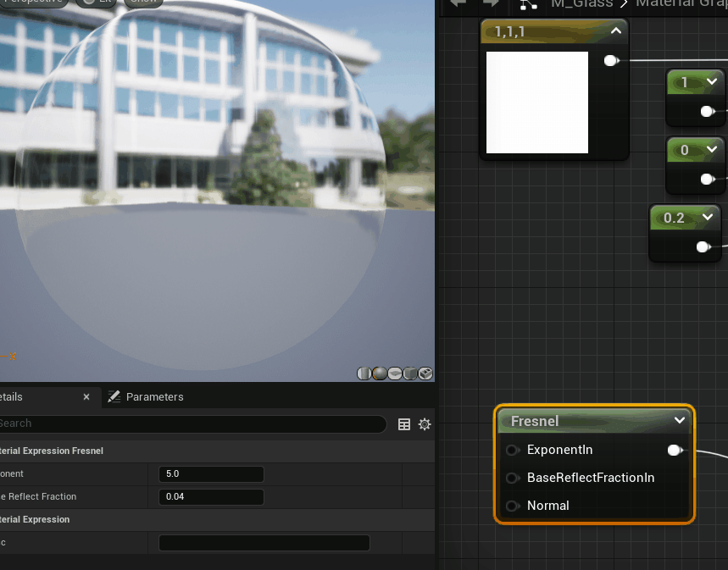Go back in graph navigation history

click(458, 3)
